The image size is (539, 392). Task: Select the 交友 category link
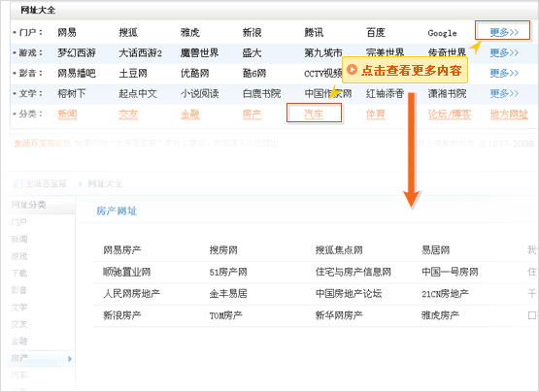click(128, 114)
